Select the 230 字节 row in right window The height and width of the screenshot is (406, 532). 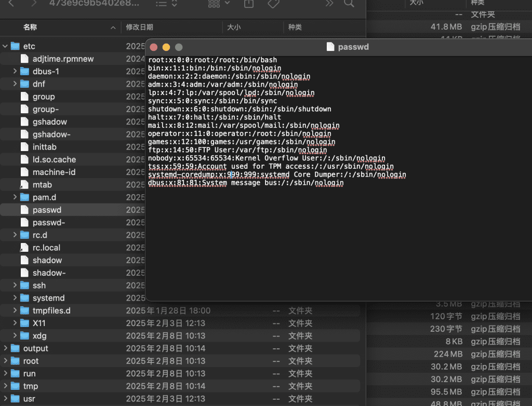[449, 329]
